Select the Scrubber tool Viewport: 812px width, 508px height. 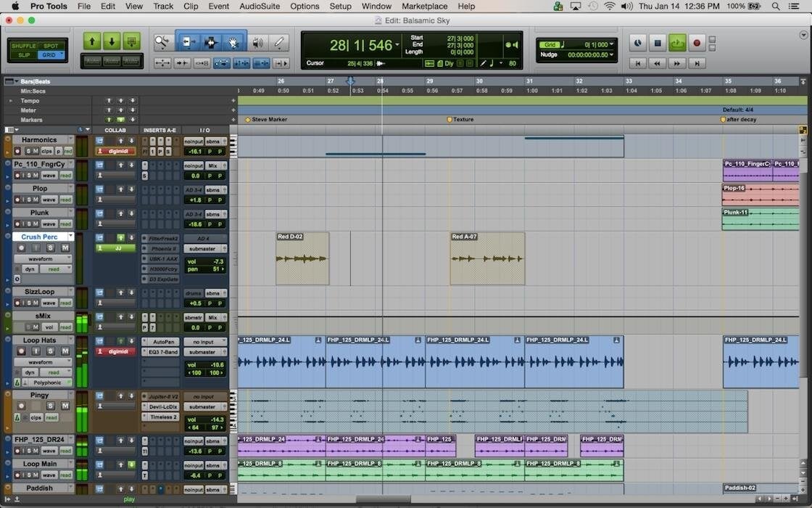click(x=258, y=42)
